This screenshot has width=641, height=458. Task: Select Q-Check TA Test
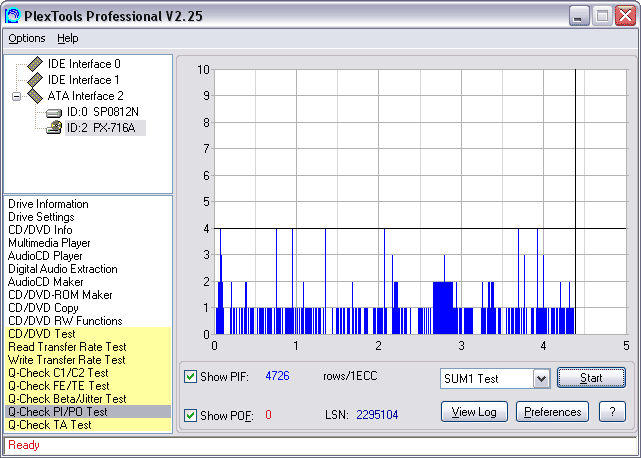pyautogui.click(x=88, y=425)
